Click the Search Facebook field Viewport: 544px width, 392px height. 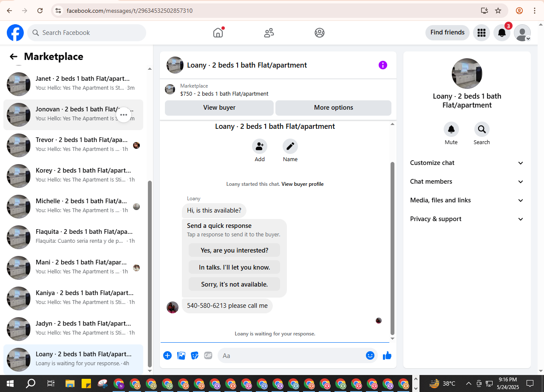[x=87, y=33]
